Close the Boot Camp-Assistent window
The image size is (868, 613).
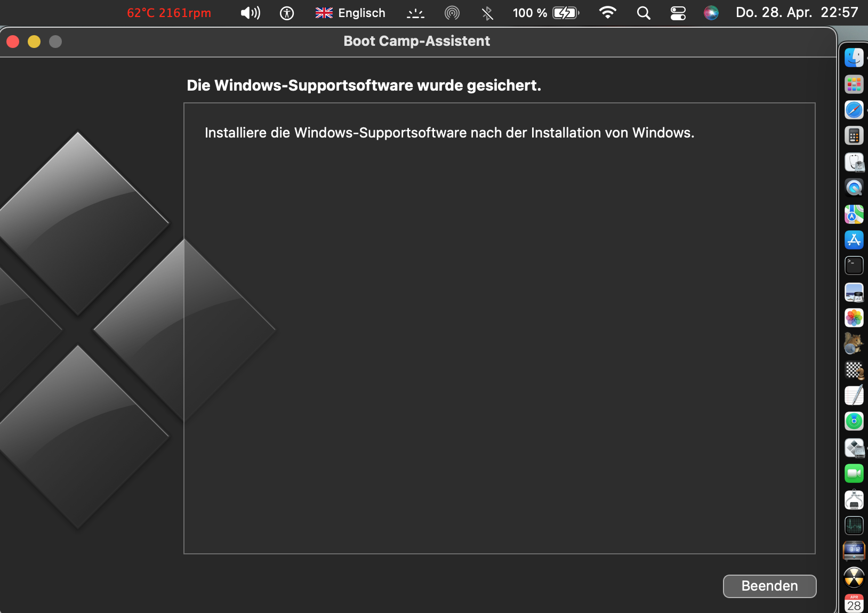pos(13,42)
